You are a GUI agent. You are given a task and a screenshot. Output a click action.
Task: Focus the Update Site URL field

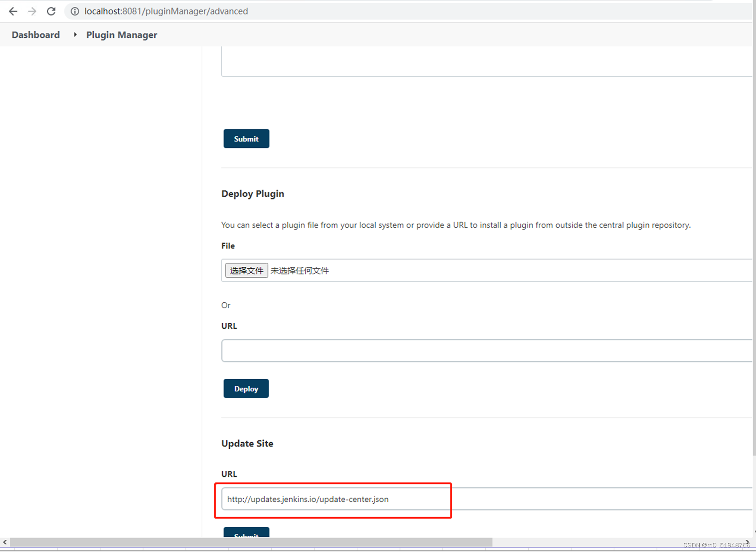486,499
